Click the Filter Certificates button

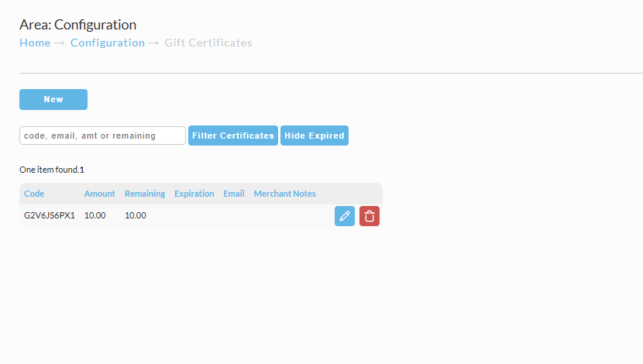pyautogui.click(x=233, y=136)
